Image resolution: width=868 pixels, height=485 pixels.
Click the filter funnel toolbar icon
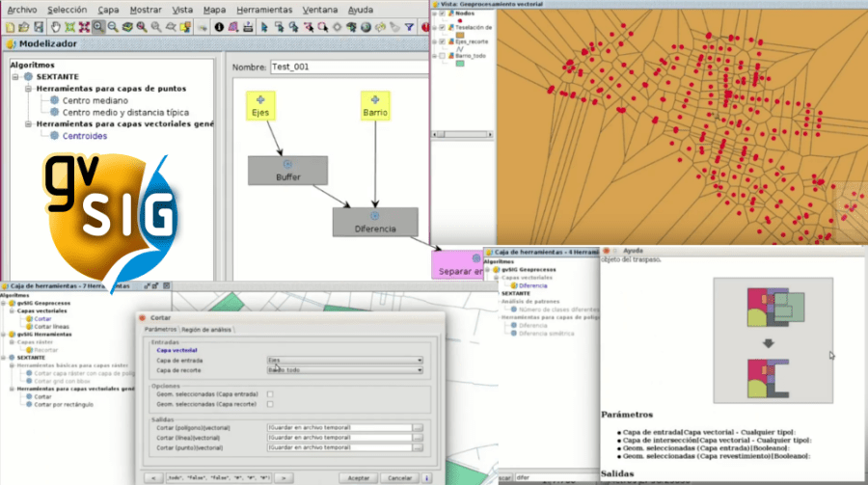[409, 27]
